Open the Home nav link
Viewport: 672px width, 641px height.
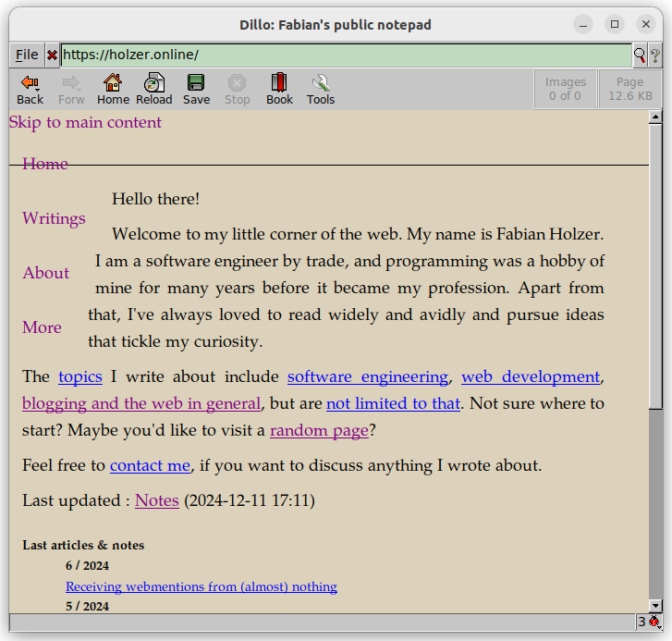(x=45, y=164)
